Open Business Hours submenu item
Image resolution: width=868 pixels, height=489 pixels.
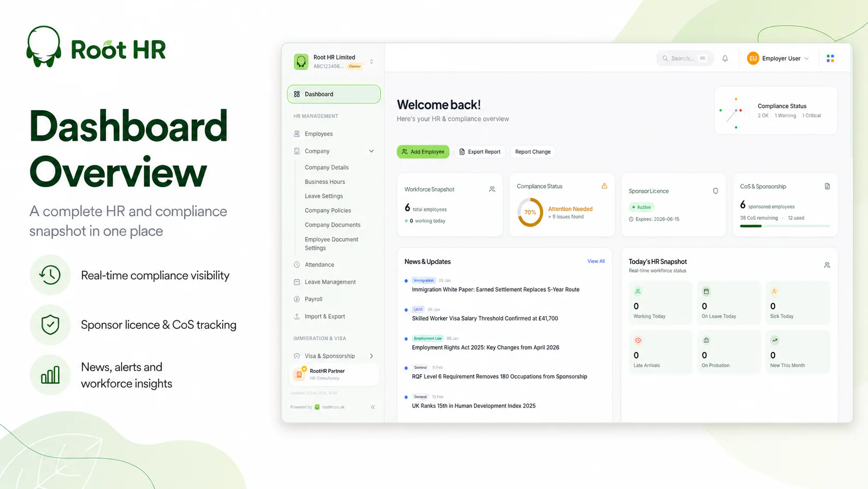tap(325, 182)
